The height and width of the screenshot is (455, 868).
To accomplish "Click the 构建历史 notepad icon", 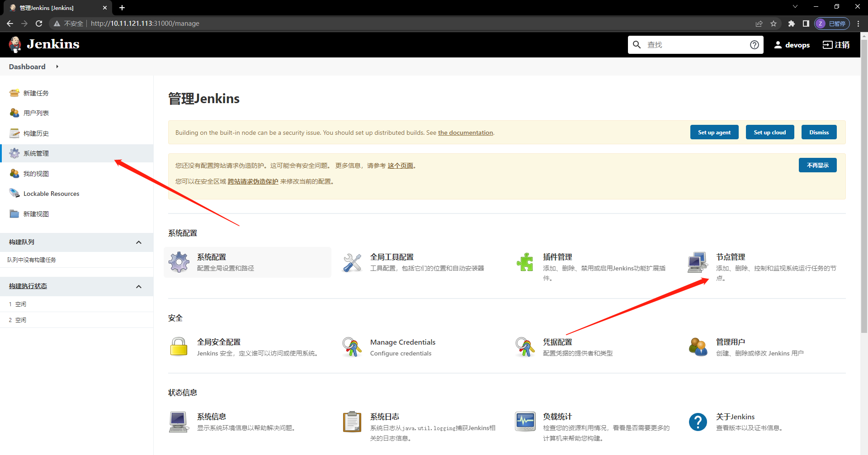I will pyautogui.click(x=14, y=133).
